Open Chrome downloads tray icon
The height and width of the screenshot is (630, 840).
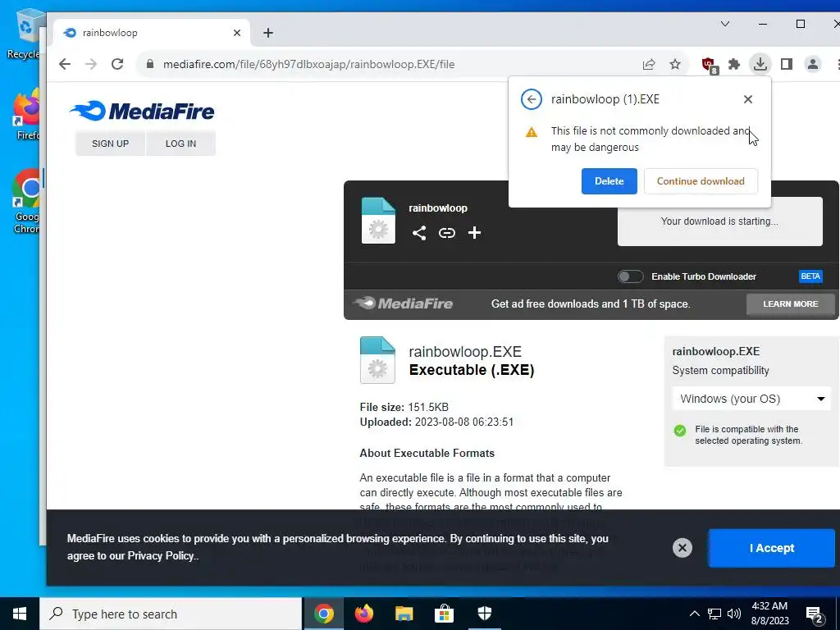760,64
